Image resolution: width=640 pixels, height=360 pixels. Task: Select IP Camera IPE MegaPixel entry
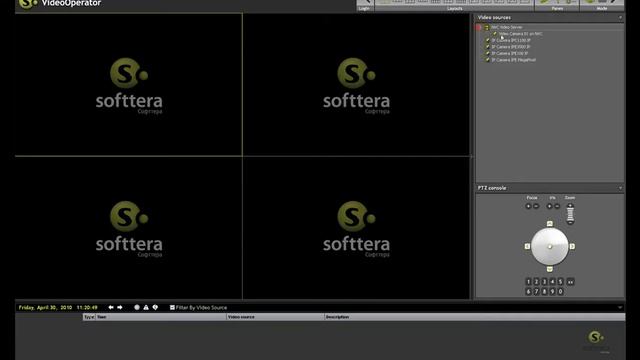pos(513,60)
